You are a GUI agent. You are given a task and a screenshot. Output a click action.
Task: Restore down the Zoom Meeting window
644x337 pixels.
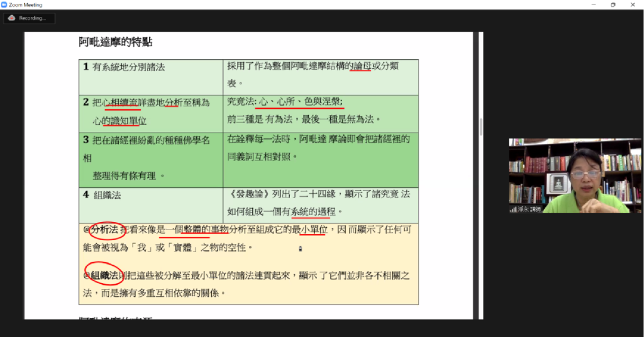(x=613, y=4)
